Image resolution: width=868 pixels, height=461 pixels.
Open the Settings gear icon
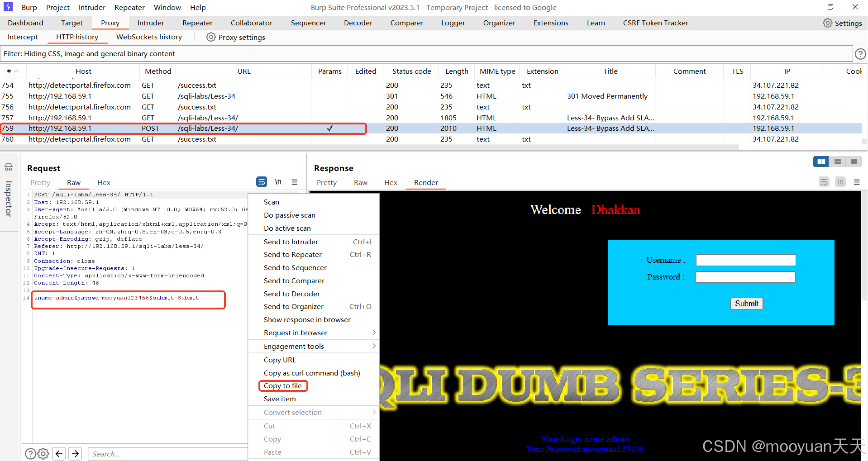[827, 23]
